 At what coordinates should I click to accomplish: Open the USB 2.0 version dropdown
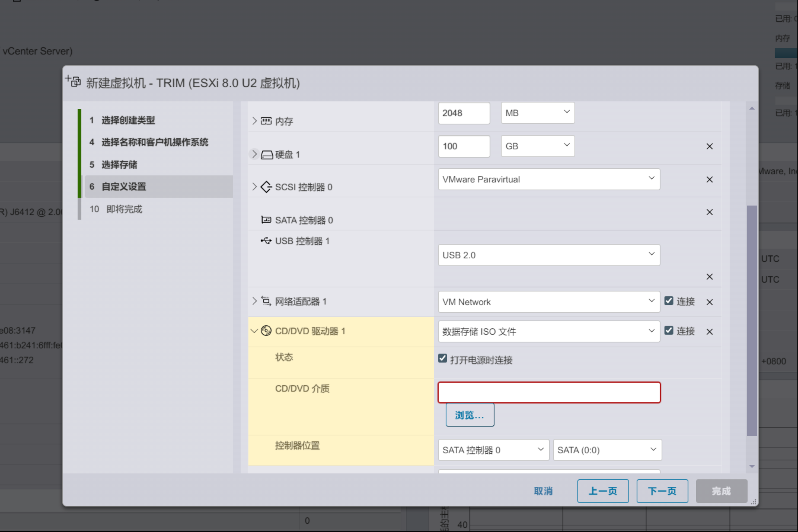(548, 255)
